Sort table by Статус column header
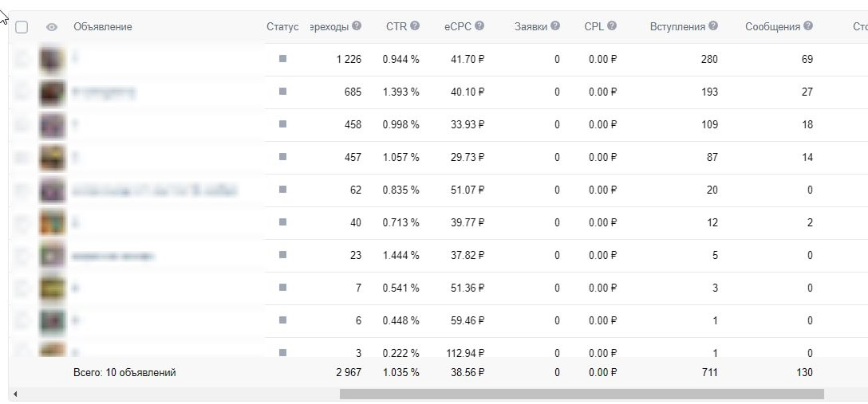 coord(282,26)
